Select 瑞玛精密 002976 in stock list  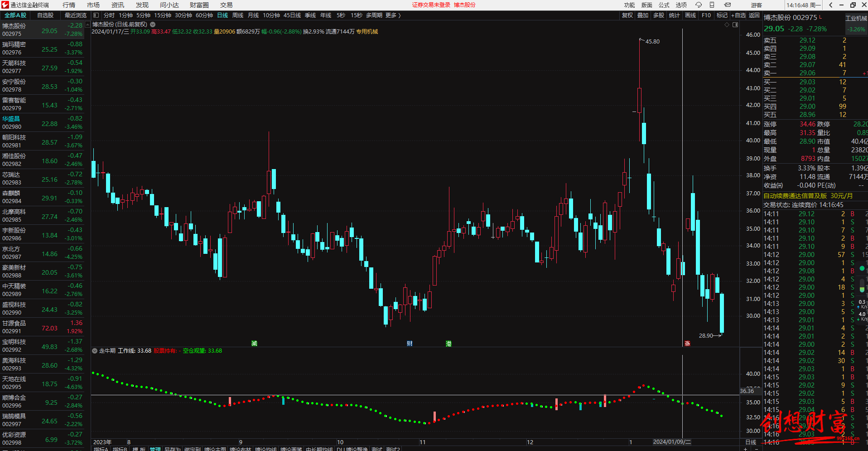click(x=42, y=48)
